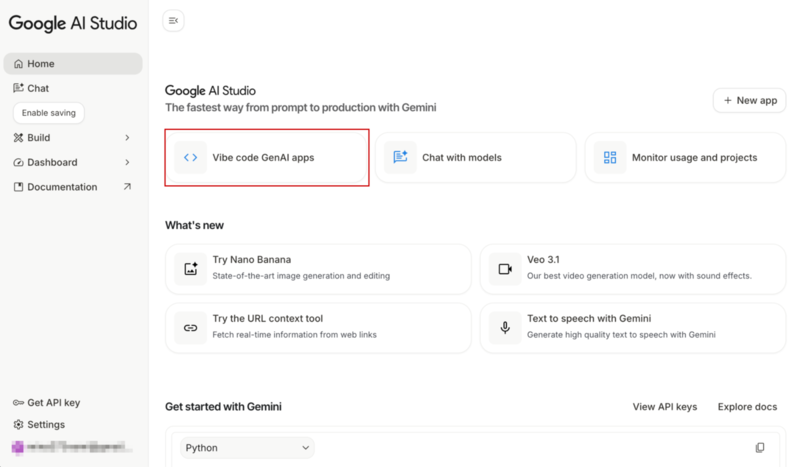Copy the code snippet with the copy icon
Screen dimensions: 800x467
[x=760, y=448]
